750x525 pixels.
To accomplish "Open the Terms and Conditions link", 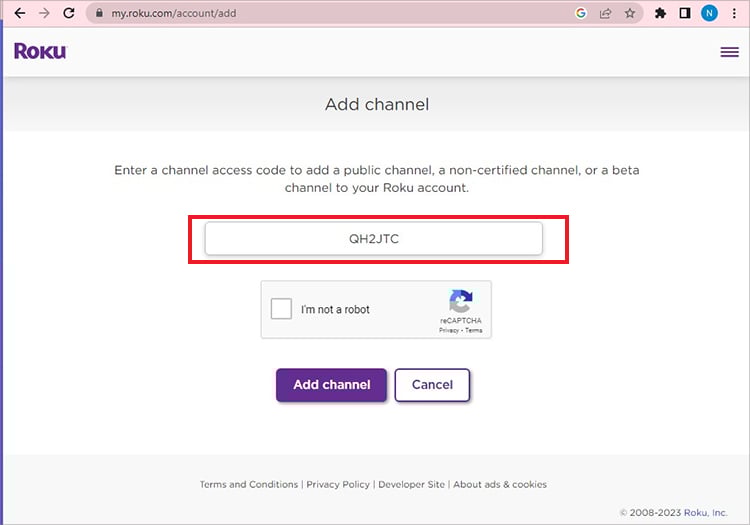I will point(249,484).
